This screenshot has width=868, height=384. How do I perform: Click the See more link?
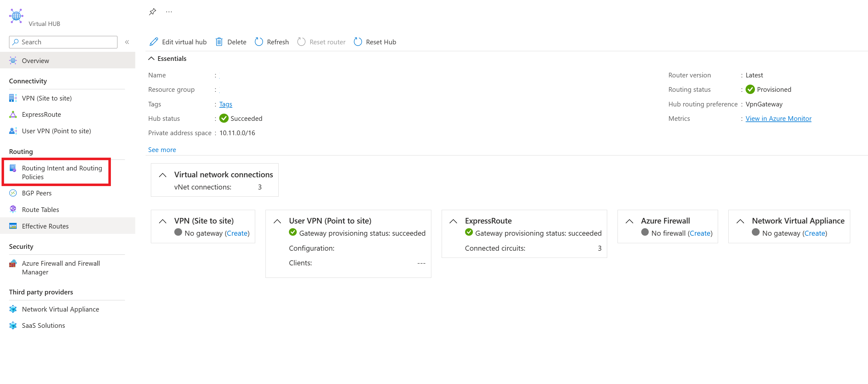tap(162, 150)
